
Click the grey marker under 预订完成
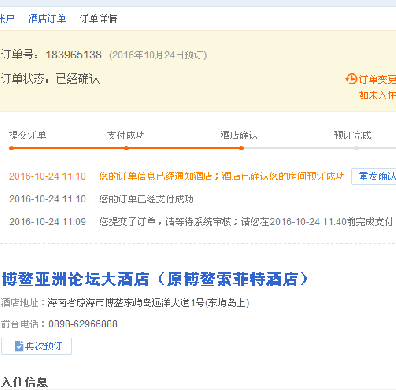(356, 148)
